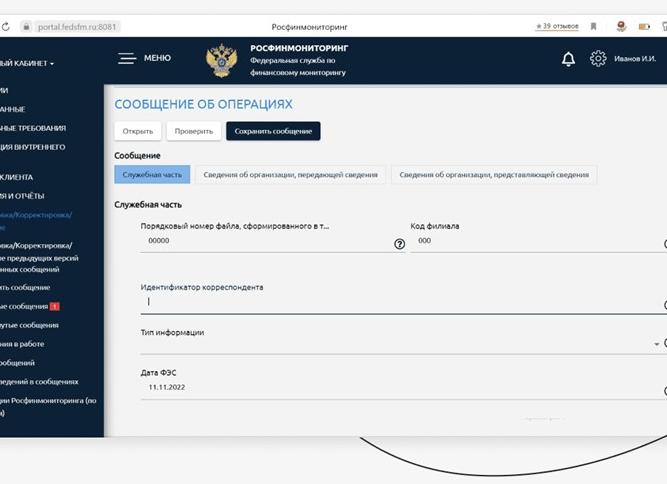The image size is (667, 484).
Task: Open the НЫЕ ТРЕБОВАНИЯ sidebar item
Action: click(33, 128)
